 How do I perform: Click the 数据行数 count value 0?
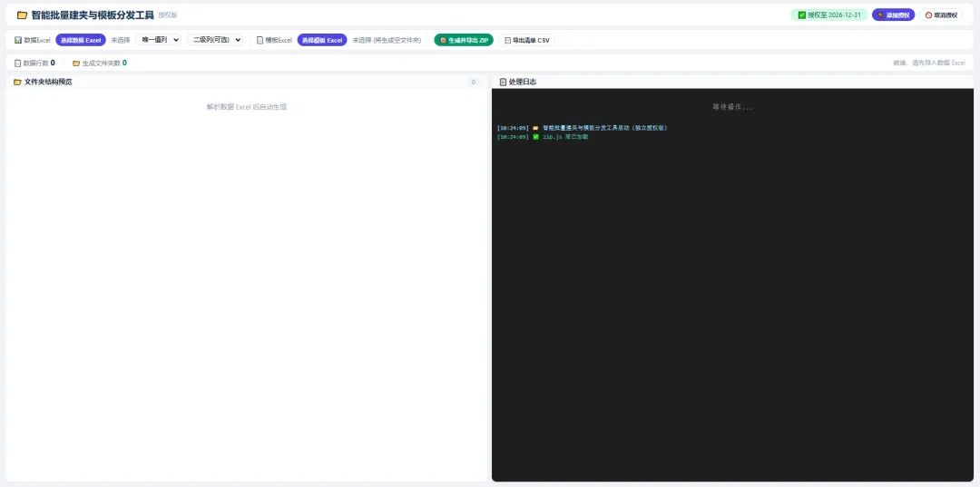[x=53, y=63]
